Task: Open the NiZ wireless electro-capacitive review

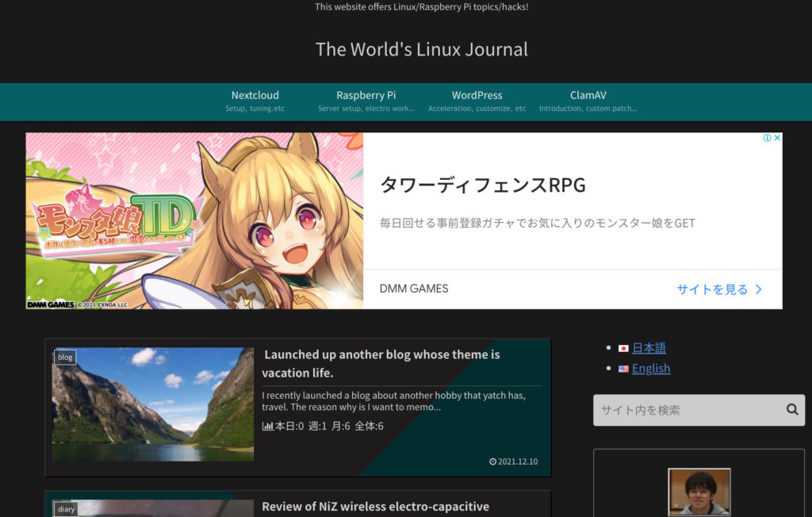Action: click(x=375, y=506)
